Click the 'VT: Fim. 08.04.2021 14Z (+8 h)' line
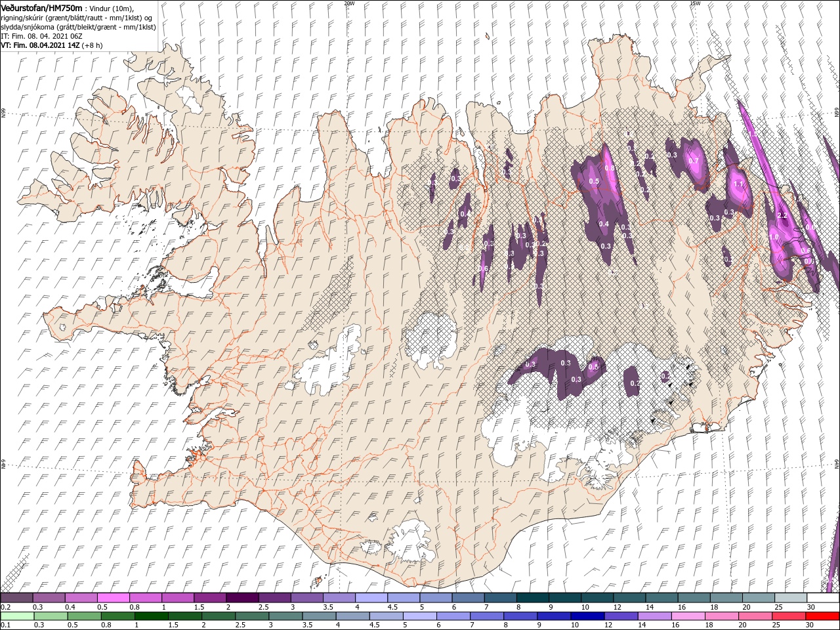 51,45
